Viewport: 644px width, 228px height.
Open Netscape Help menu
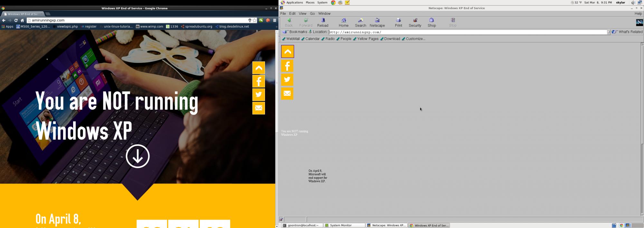click(x=638, y=14)
